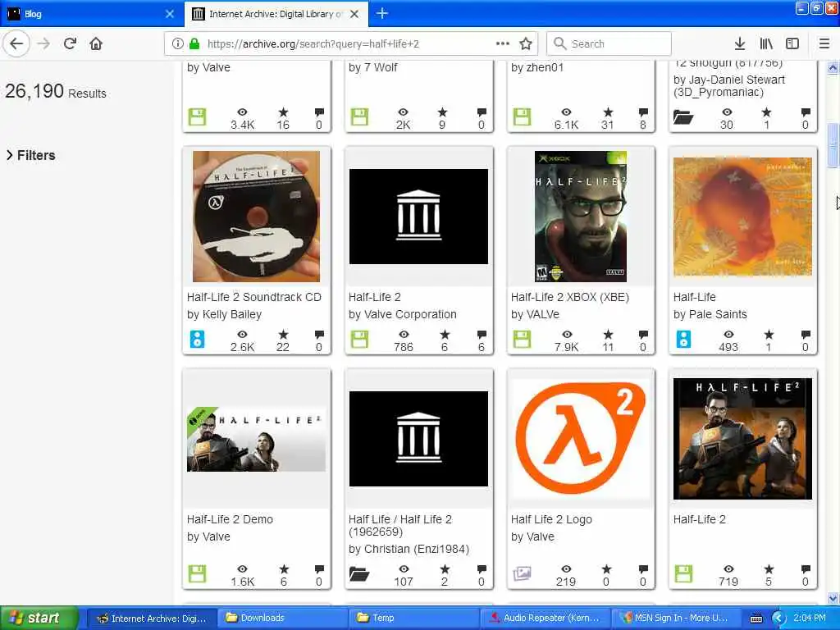
Task: Click the software disk icon on 7 Wolf card
Action: 359,116
